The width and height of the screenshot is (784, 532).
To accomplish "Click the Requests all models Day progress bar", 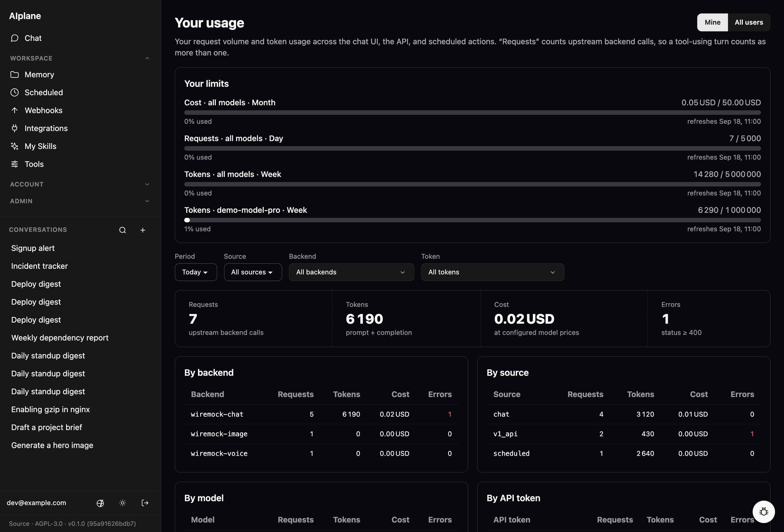I will tap(472, 148).
